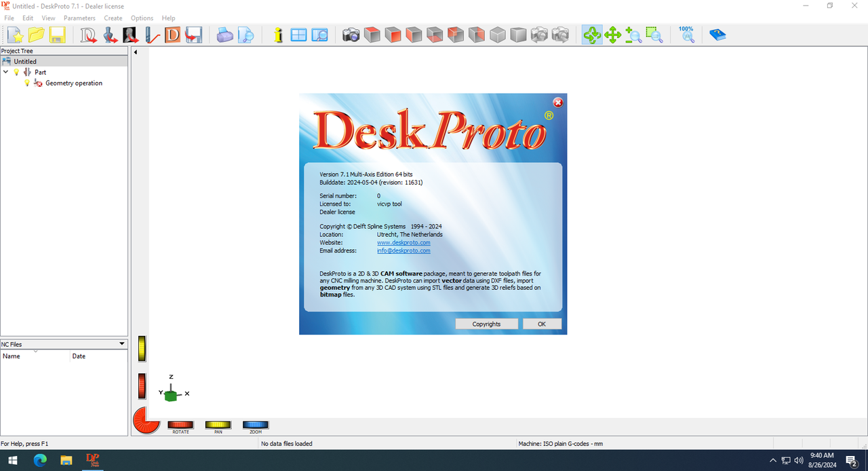Click the machine status bar entry
Viewport: 868px width, 471px height.
coord(561,443)
